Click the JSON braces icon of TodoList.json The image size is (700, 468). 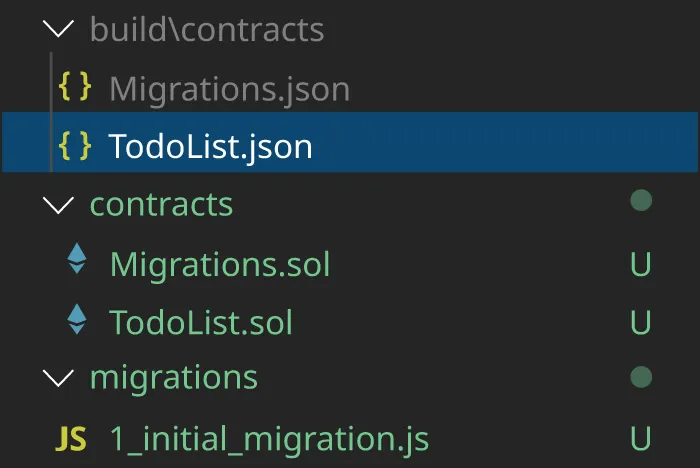[x=75, y=146]
